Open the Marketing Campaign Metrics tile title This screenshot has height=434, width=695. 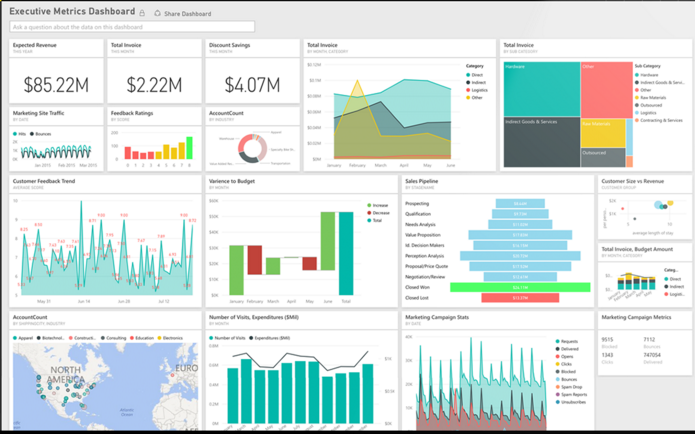(x=636, y=317)
